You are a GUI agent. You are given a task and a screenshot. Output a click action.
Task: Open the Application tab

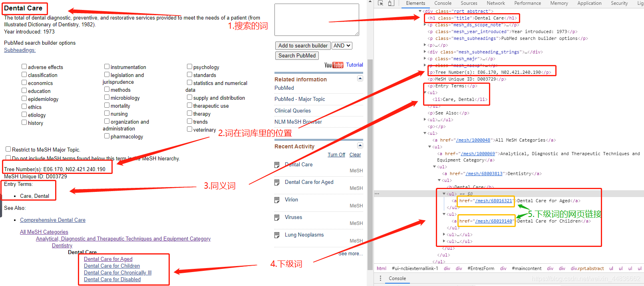coord(589,3)
